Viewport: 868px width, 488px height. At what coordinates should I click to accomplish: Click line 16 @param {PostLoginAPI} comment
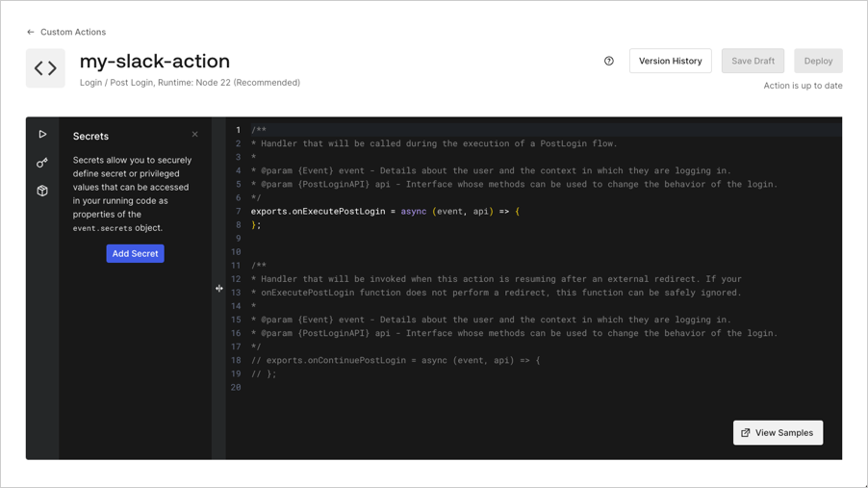[514, 333]
